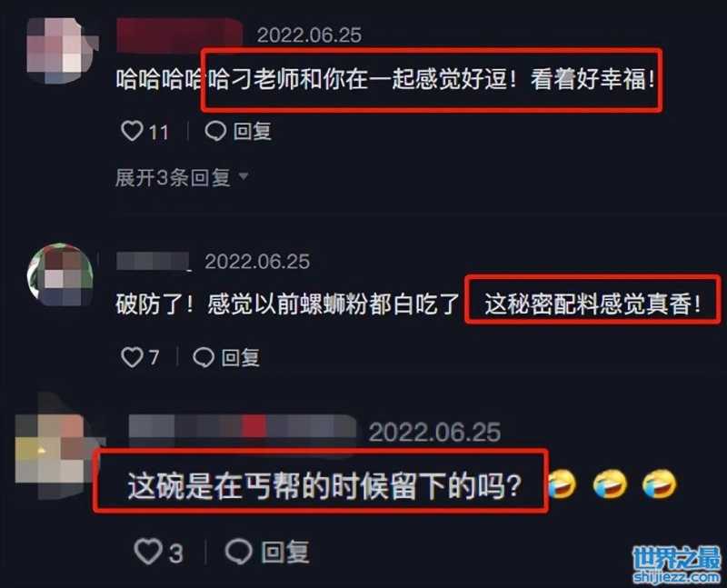Like the first comment with 11 likes

[x=132, y=131]
